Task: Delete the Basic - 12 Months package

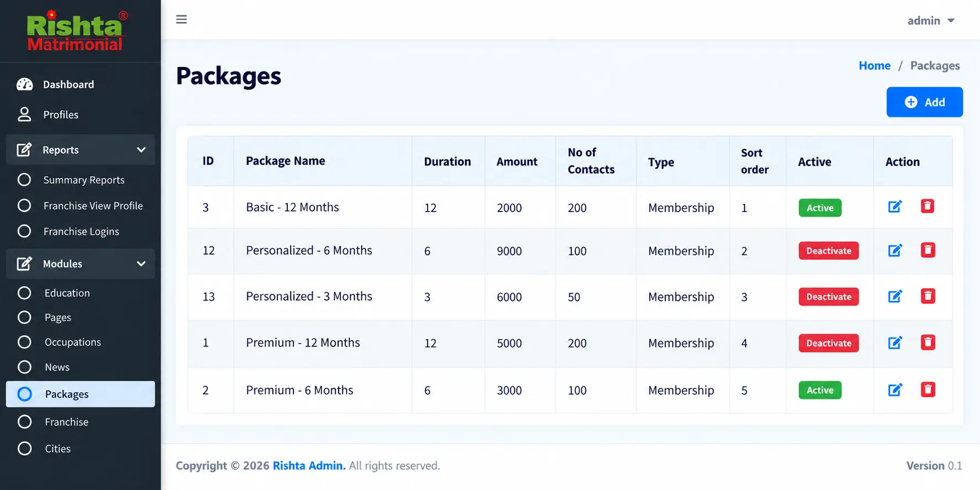Action: pos(928,206)
